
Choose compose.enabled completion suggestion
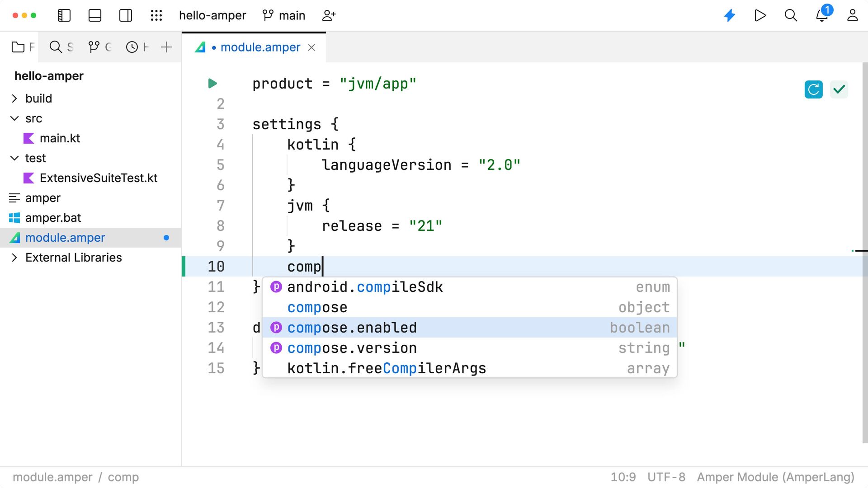click(469, 328)
